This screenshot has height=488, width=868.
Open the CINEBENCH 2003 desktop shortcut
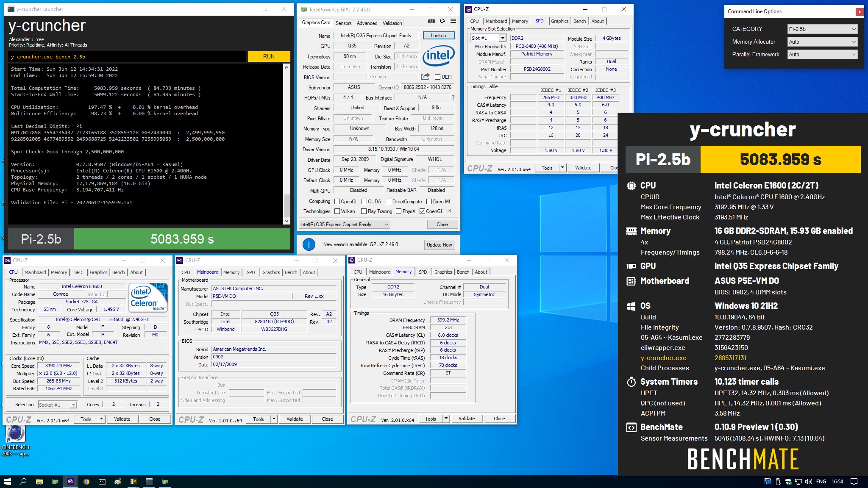(16, 441)
